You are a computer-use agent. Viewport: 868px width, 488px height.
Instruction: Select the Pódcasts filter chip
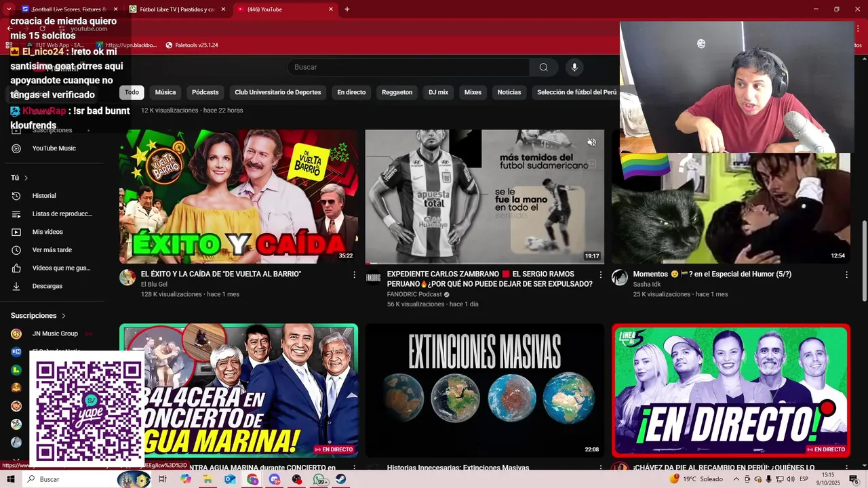click(205, 92)
